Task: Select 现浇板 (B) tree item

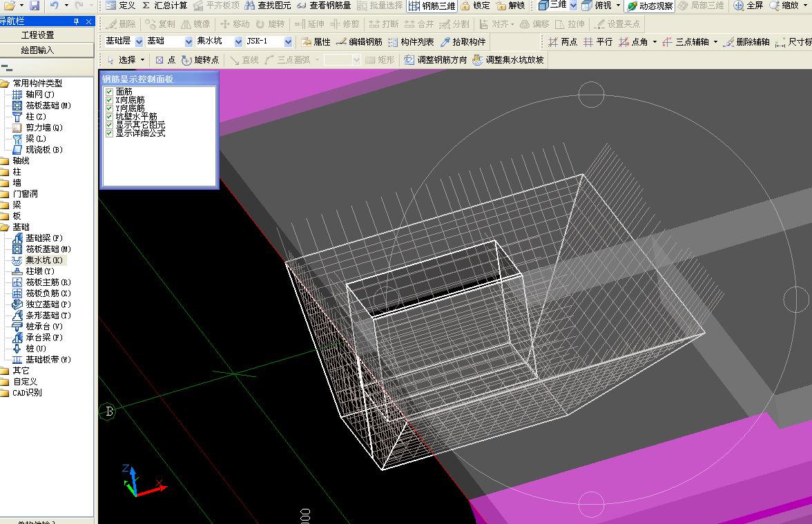Action: pyautogui.click(x=37, y=150)
